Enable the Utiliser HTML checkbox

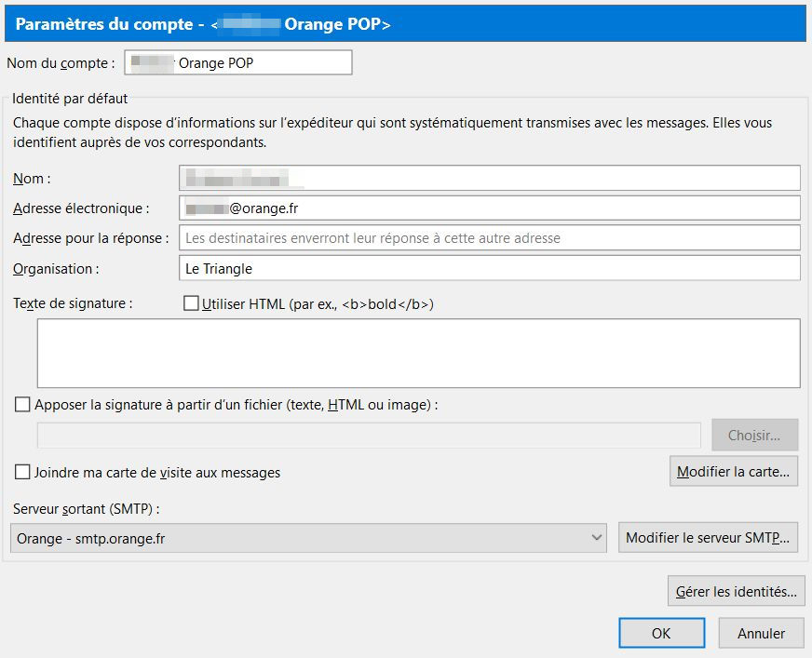pos(192,303)
